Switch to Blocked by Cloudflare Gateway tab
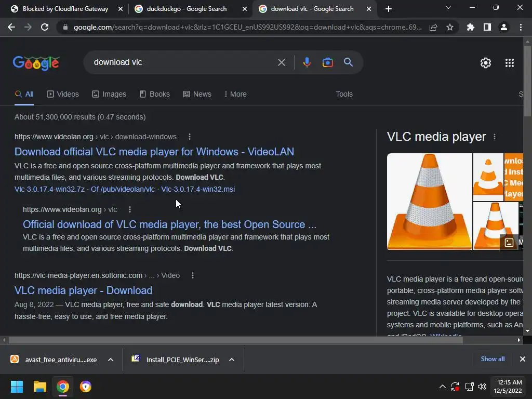The image size is (532, 399). pos(65,9)
